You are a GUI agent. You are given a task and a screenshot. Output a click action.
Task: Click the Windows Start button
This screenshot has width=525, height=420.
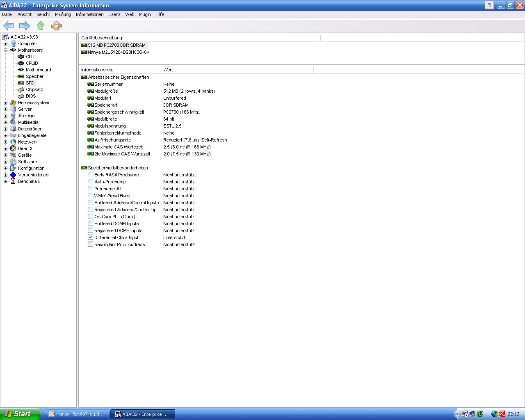pyautogui.click(x=20, y=414)
